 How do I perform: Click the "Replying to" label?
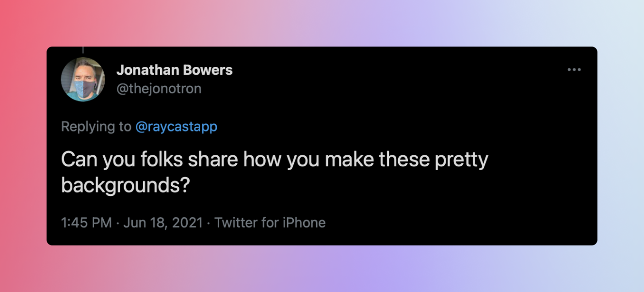click(x=96, y=127)
